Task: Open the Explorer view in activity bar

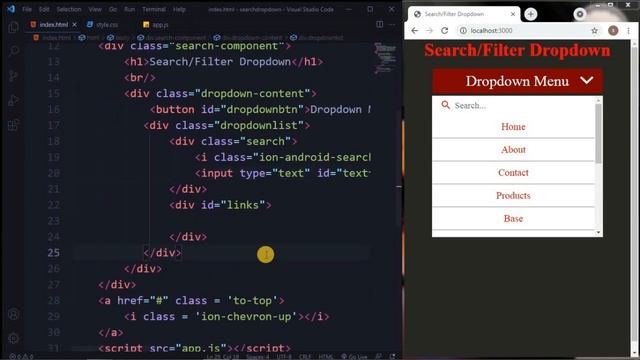Action: click(x=13, y=27)
